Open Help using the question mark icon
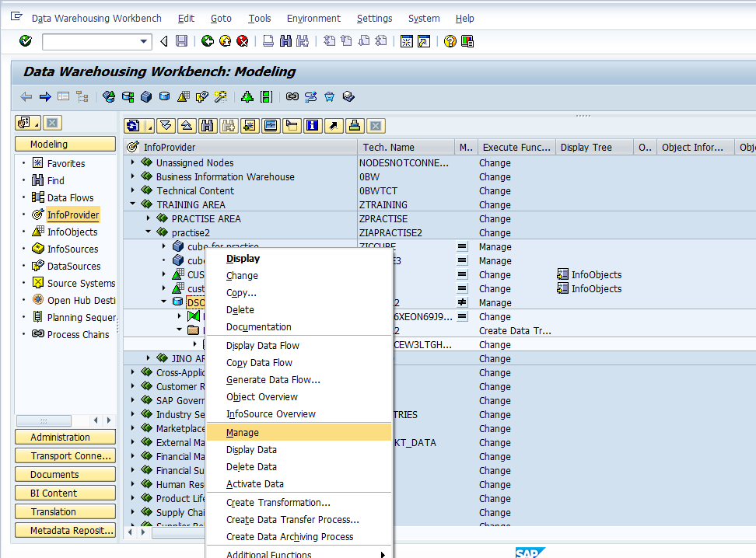The height and width of the screenshot is (558, 756). click(450, 40)
